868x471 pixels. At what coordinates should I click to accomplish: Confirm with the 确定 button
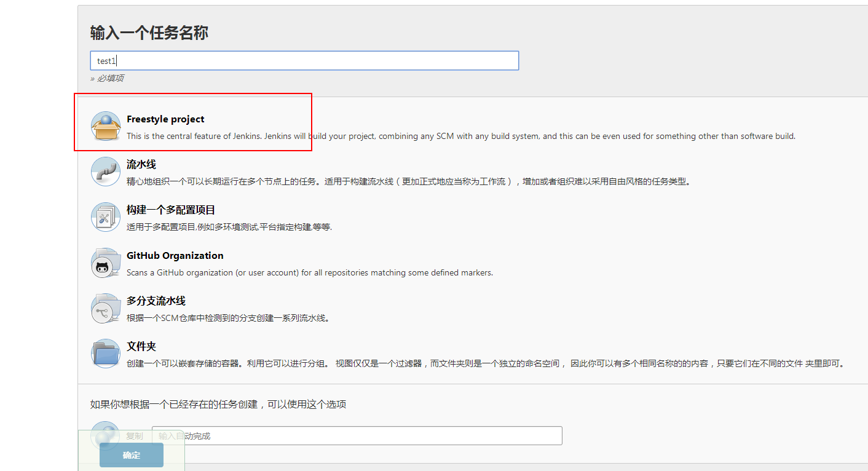tap(132, 455)
